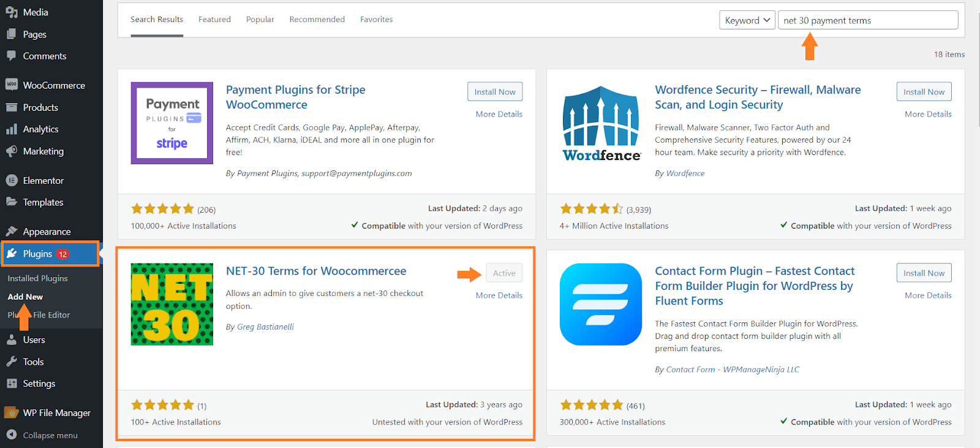Switch to the Favorites tab
980x448 pixels.
[377, 20]
